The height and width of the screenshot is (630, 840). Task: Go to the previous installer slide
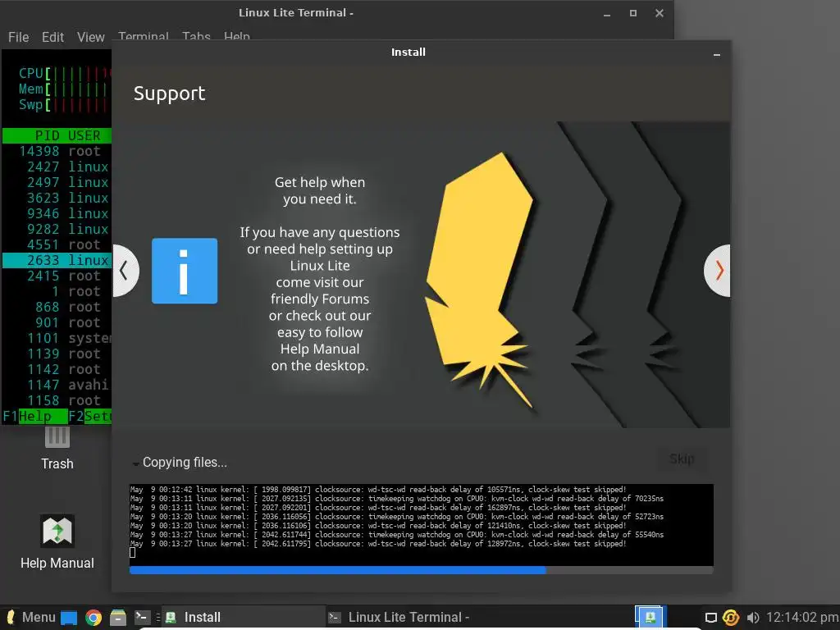126,271
